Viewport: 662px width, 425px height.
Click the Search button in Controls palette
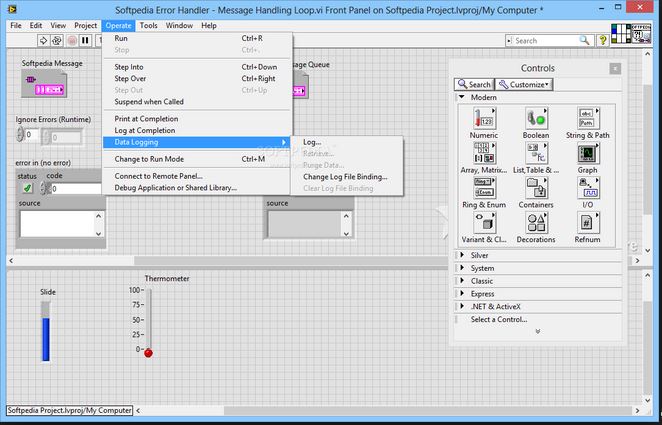point(474,85)
